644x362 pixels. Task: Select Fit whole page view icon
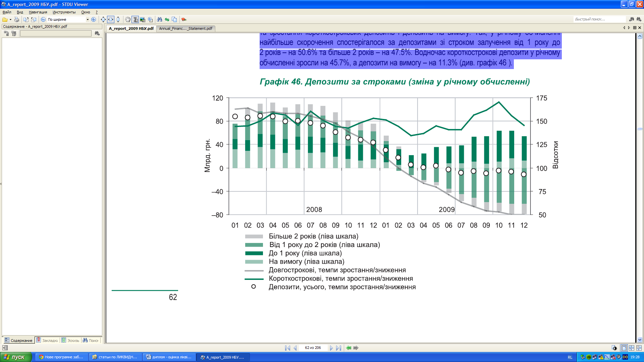pos(103,19)
